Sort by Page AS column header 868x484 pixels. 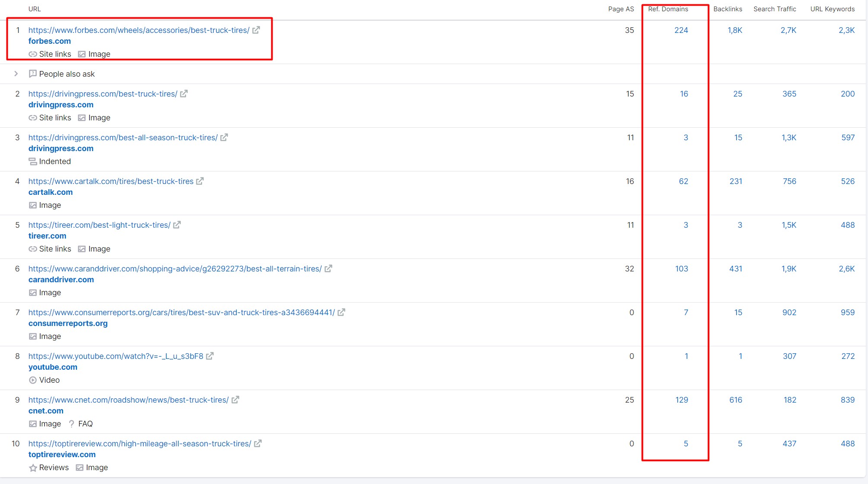[621, 9]
